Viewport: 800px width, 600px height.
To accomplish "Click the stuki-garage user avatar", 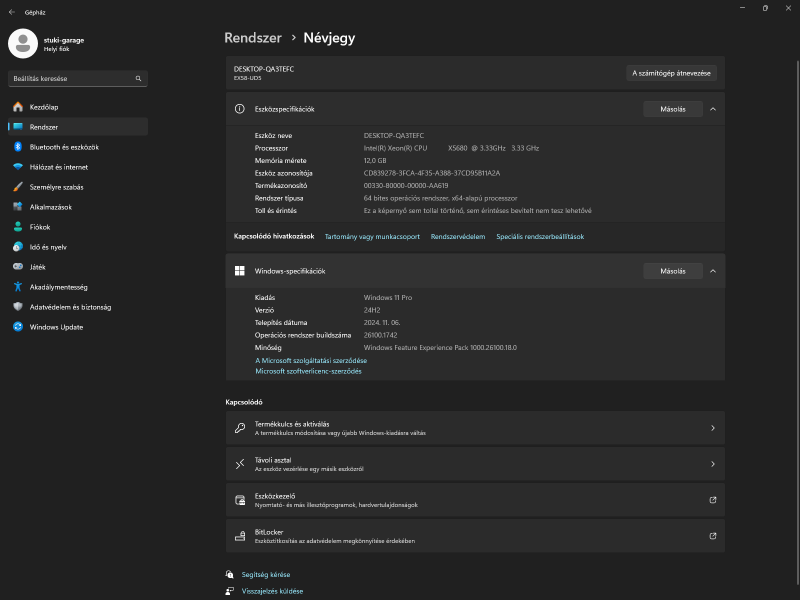I will 23,43.
